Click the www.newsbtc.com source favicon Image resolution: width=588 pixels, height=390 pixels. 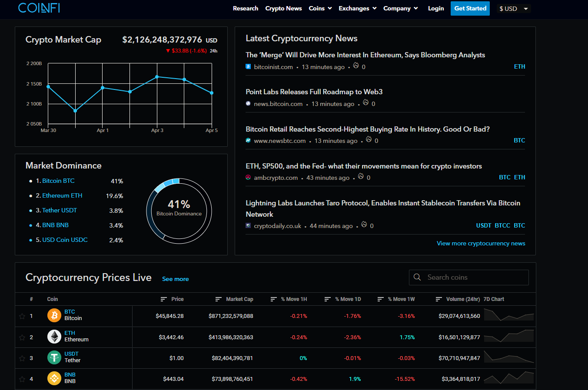coord(248,141)
